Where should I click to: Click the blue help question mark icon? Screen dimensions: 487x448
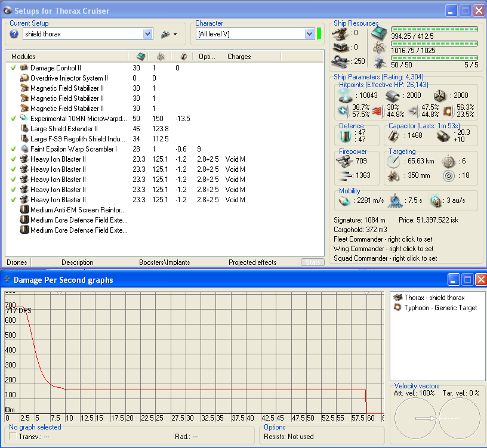(14, 34)
